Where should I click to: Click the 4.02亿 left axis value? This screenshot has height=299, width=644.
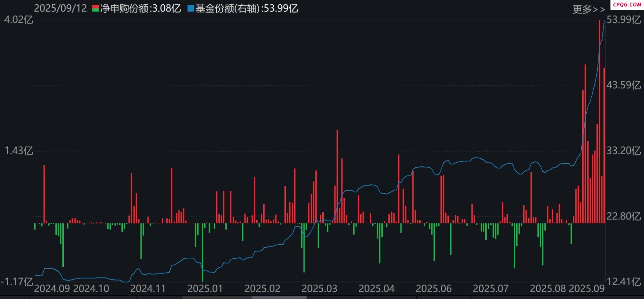18,19
